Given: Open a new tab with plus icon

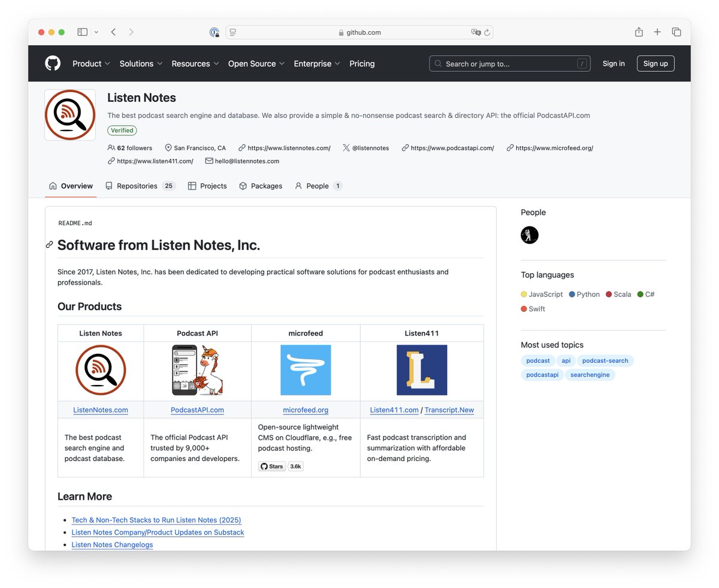Looking at the screenshot, I should 657,32.
